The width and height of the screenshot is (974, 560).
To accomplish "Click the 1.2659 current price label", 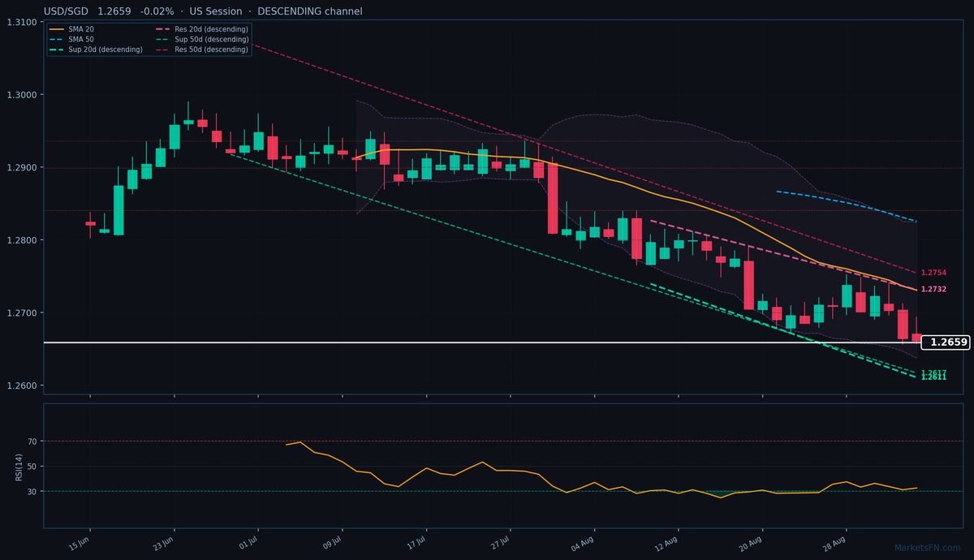I will pyautogui.click(x=946, y=342).
